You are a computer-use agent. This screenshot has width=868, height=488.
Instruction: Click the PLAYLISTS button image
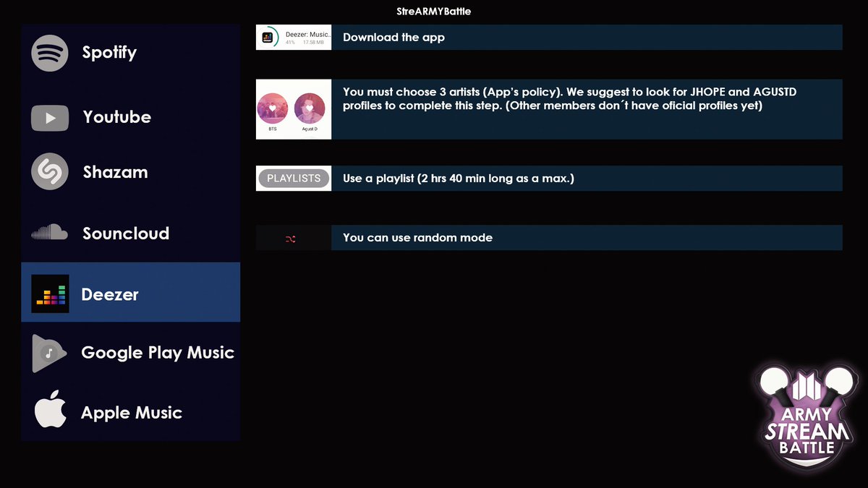(294, 178)
